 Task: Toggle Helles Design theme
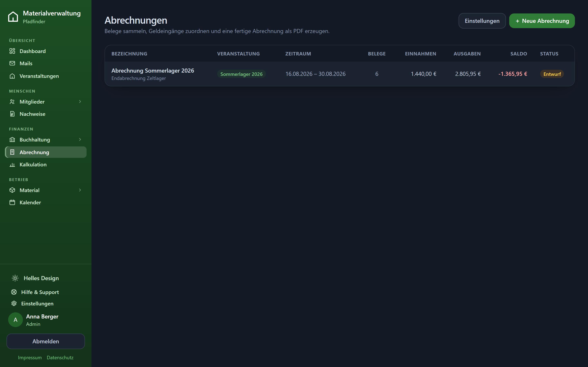pos(36,278)
